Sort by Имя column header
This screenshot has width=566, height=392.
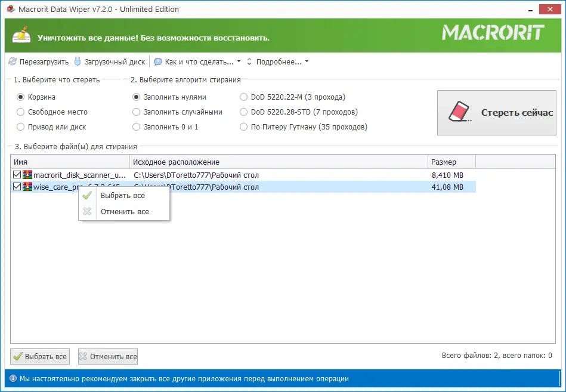click(70, 162)
